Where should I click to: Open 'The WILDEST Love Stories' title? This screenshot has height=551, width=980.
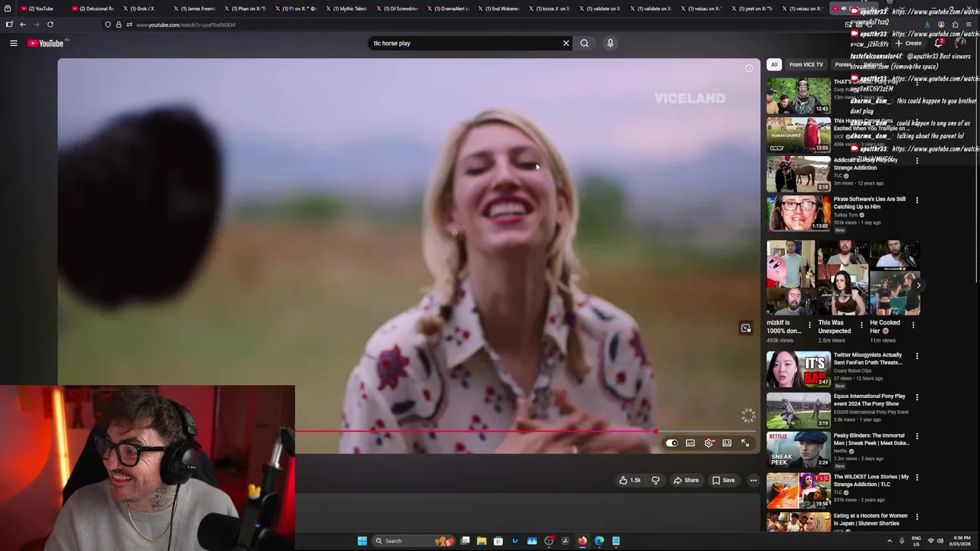(871, 480)
